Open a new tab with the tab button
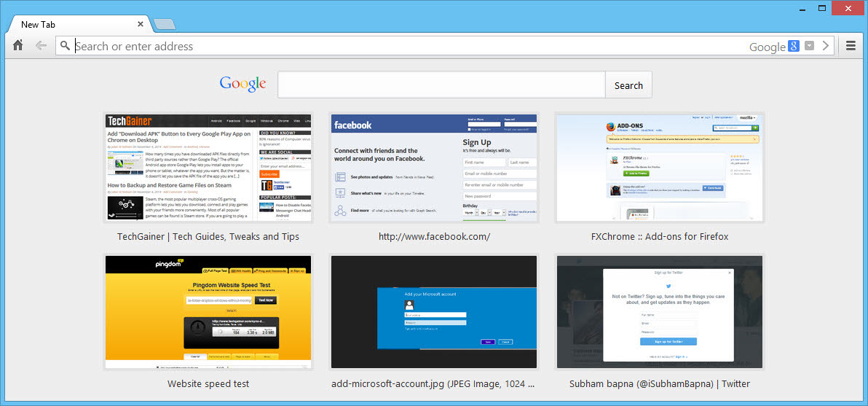The width and height of the screenshot is (868, 406). (x=165, y=24)
